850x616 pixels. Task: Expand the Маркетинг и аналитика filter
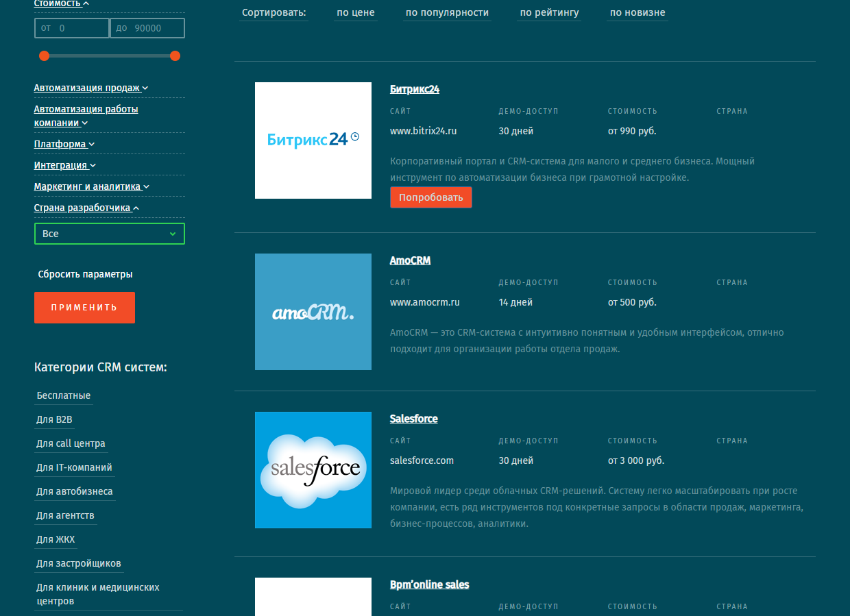tap(92, 186)
